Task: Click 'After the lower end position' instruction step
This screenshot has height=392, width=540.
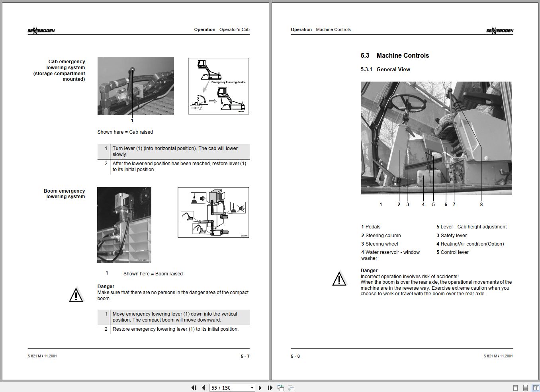Action: [x=174, y=166]
